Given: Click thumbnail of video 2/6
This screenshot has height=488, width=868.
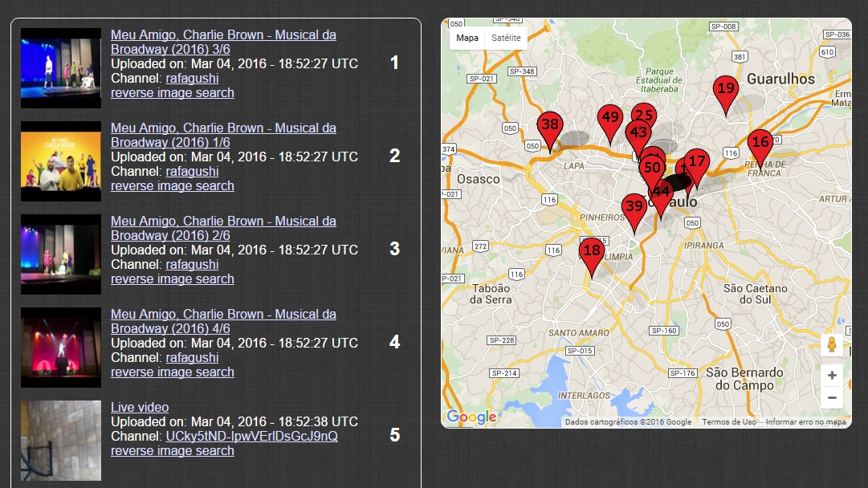Looking at the screenshot, I should pos(61,254).
